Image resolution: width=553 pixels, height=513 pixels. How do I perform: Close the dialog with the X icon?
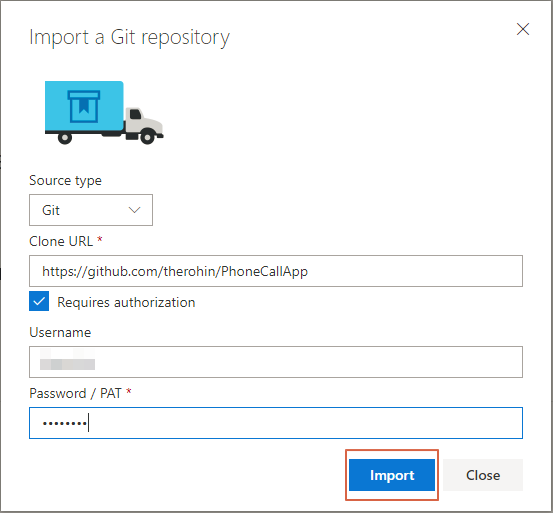(x=523, y=29)
